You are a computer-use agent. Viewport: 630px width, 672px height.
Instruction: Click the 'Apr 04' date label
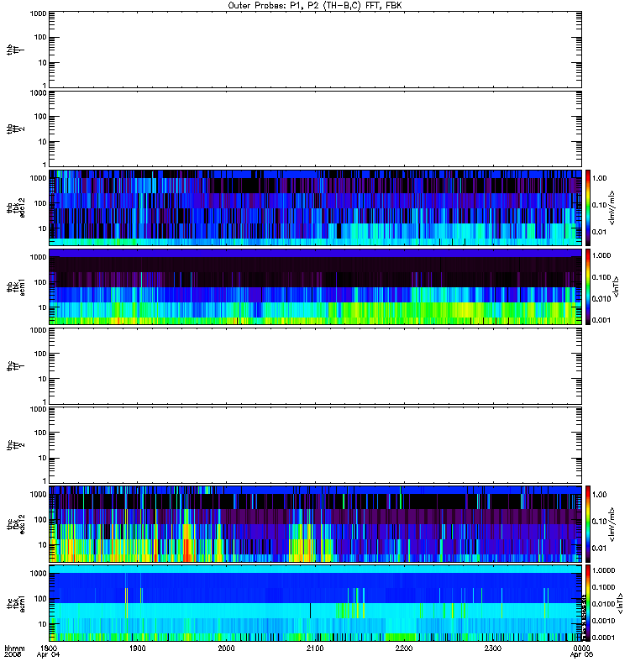(x=49, y=654)
